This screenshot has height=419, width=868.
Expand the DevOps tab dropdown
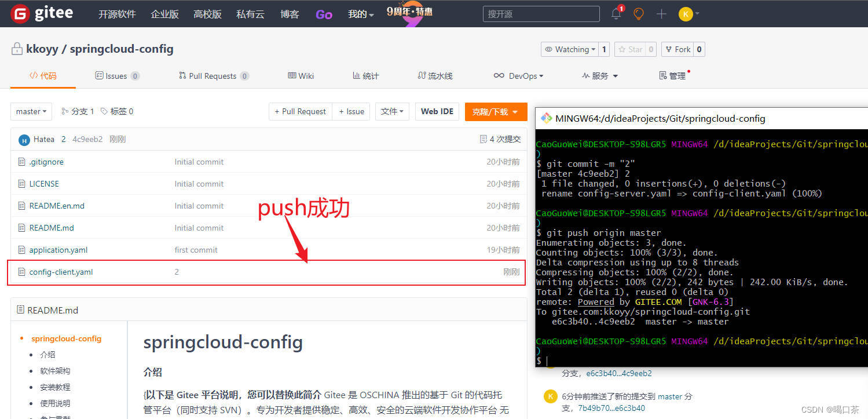coord(518,76)
